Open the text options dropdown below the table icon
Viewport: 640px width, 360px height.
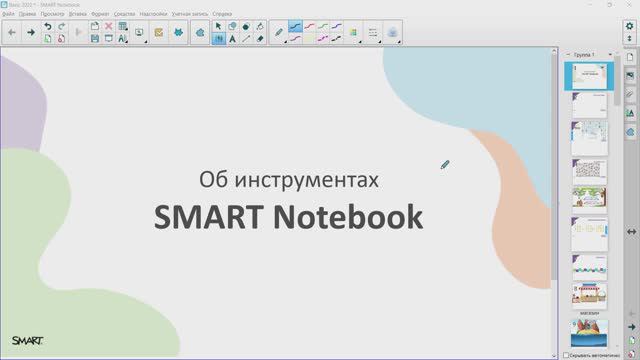[x=122, y=39]
